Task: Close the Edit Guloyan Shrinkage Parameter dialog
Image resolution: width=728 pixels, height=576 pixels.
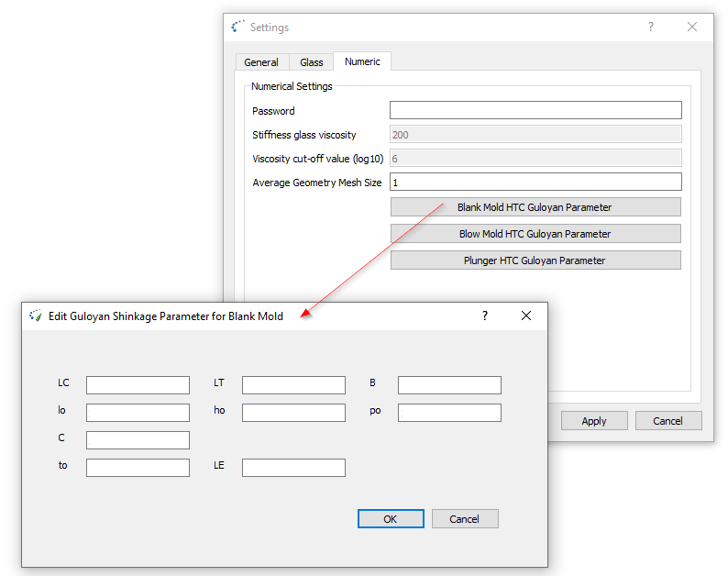Action: [526, 316]
